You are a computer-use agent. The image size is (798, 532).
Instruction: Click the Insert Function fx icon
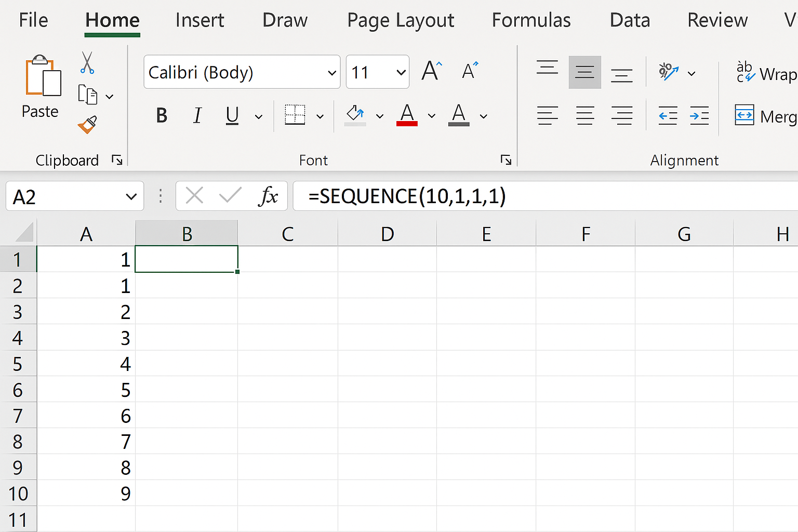pos(268,196)
